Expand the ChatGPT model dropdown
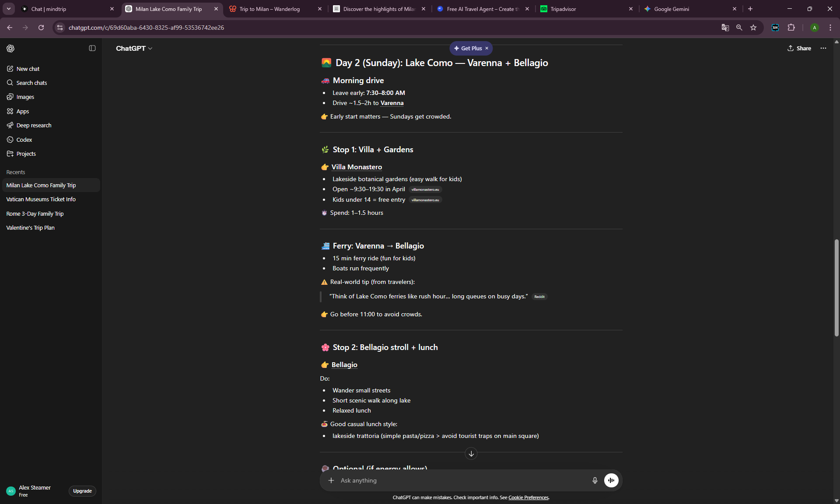 click(x=134, y=48)
